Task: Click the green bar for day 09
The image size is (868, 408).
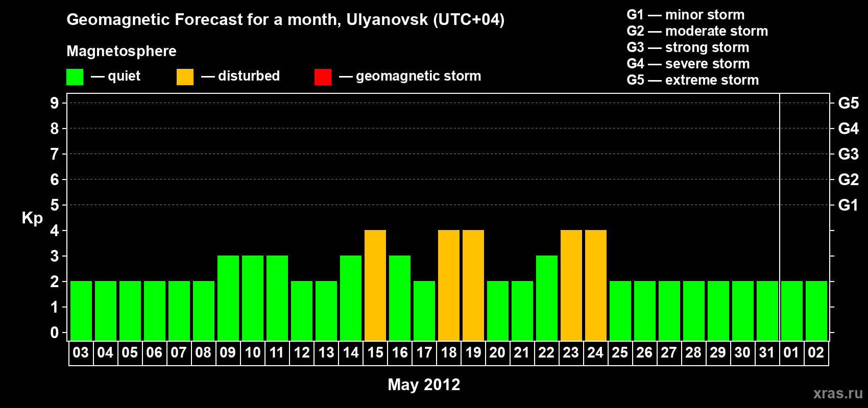Action: click(228, 298)
